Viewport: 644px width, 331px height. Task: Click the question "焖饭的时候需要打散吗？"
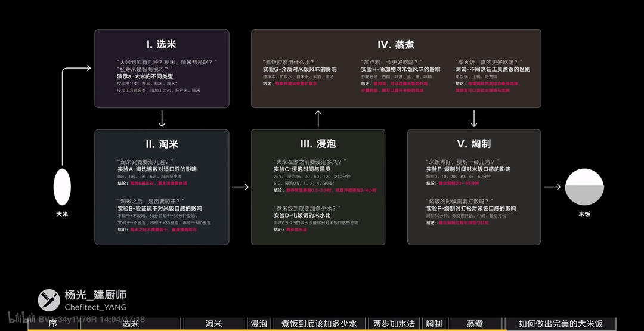click(x=459, y=201)
